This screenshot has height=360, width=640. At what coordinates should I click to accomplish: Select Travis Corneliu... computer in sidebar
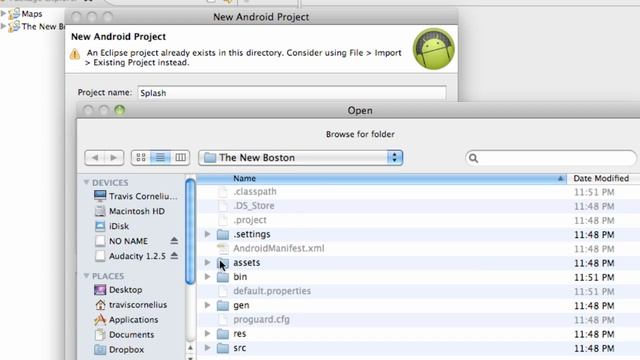point(136,196)
